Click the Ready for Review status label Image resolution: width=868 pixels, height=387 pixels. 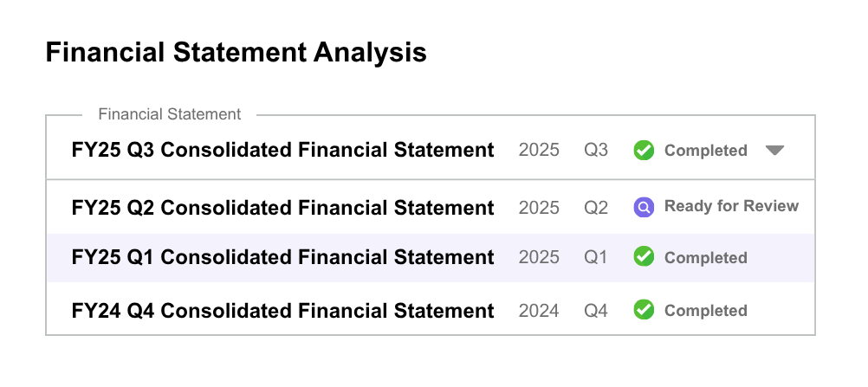(731, 206)
